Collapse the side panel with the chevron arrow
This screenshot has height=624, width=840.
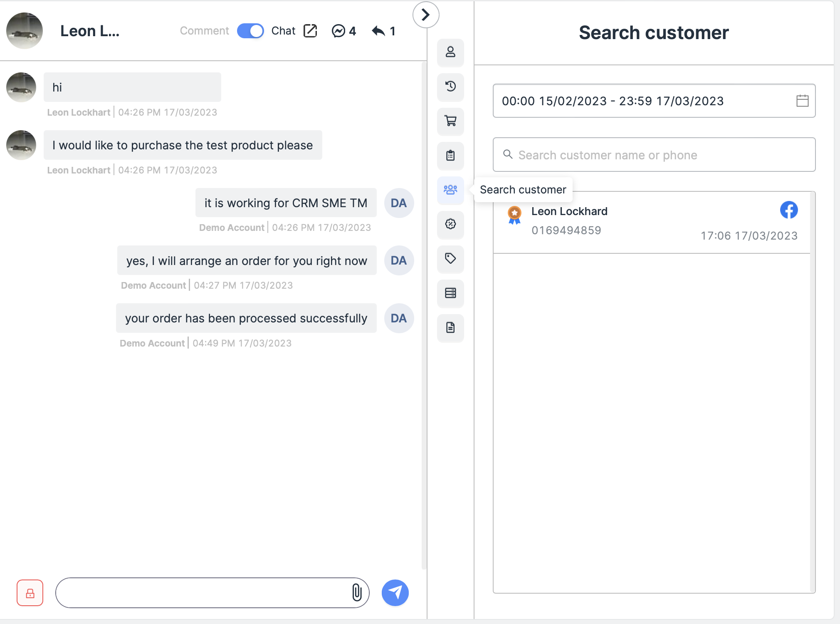[x=425, y=15]
